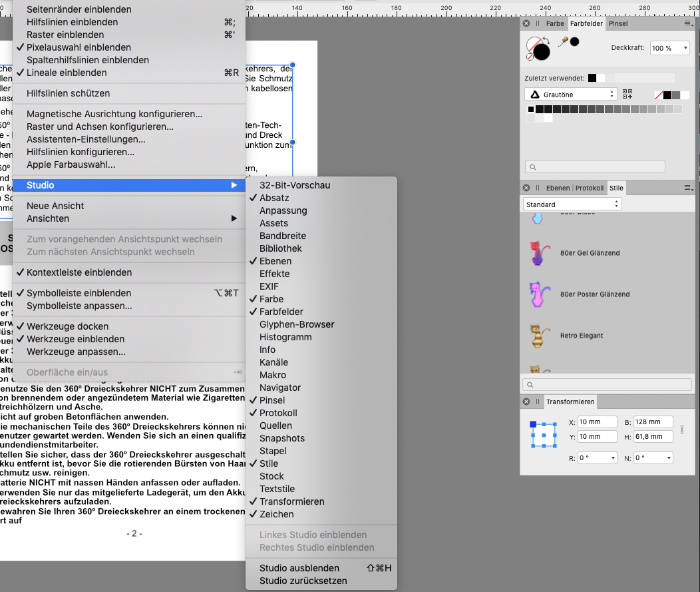Switch to the Farbe tab
This screenshot has height=592, width=700.
[x=555, y=24]
